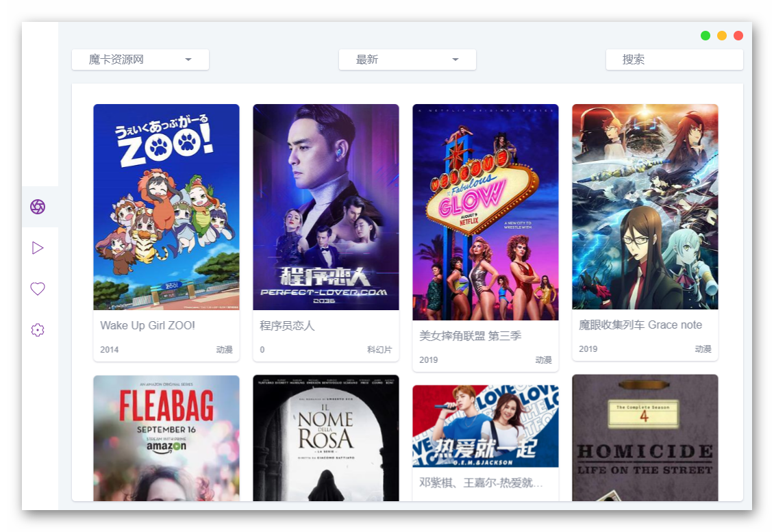
Task: Click the Wake Up Girl ZOO! title
Action: 147,326
